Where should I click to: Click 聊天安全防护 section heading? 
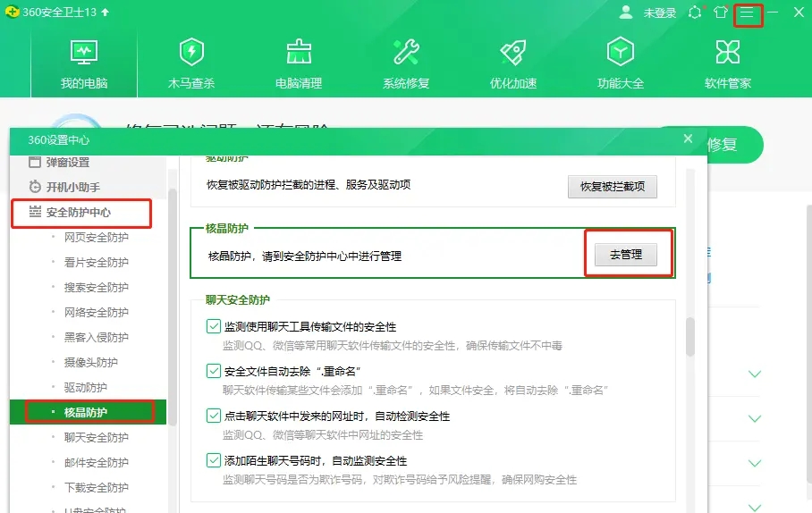point(238,299)
